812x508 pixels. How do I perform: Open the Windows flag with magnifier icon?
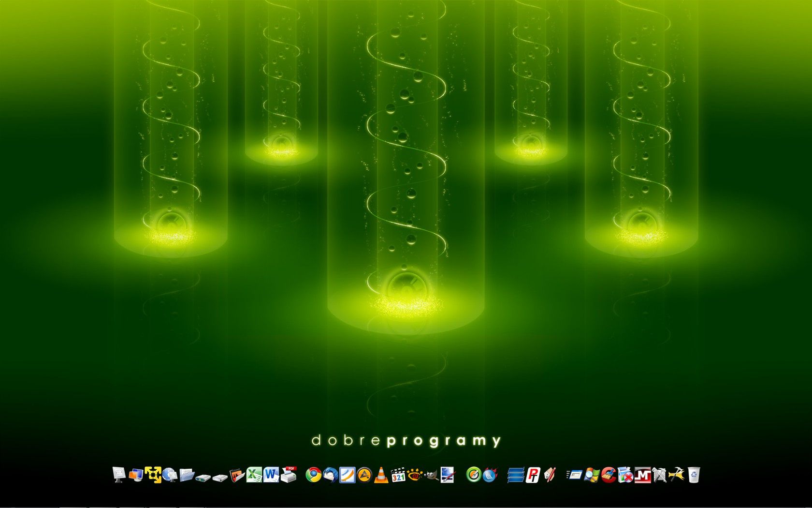point(592,475)
